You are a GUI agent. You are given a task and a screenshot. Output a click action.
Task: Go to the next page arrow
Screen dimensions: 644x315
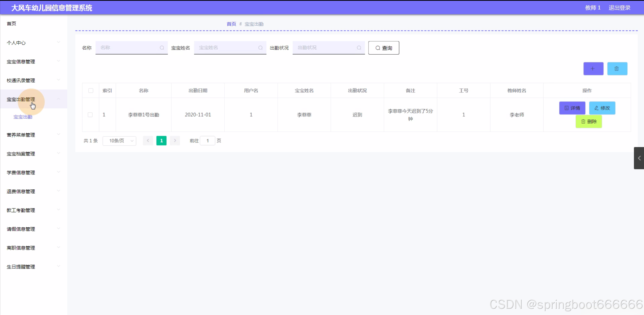pos(175,141)
